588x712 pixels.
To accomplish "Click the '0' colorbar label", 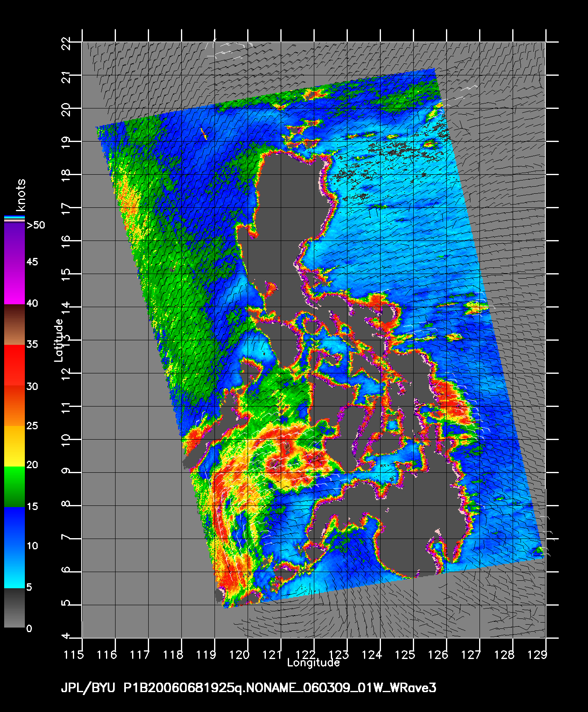I will point(29,629).
